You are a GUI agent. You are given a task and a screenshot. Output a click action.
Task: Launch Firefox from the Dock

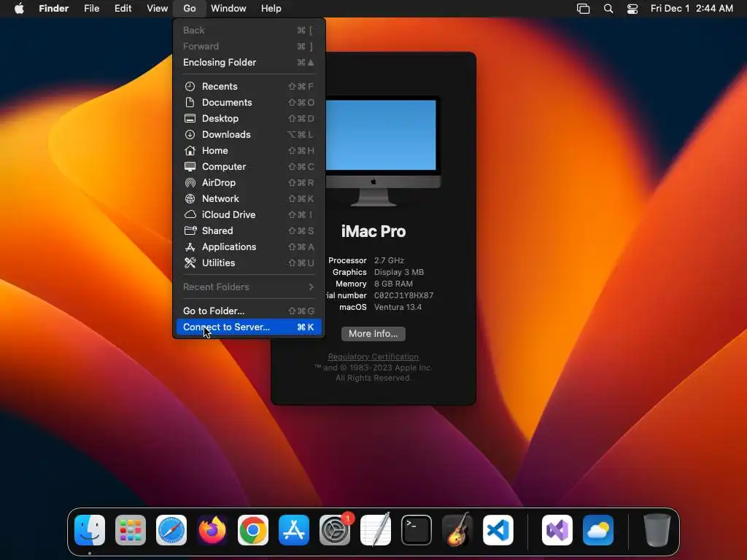click(212, 530)
